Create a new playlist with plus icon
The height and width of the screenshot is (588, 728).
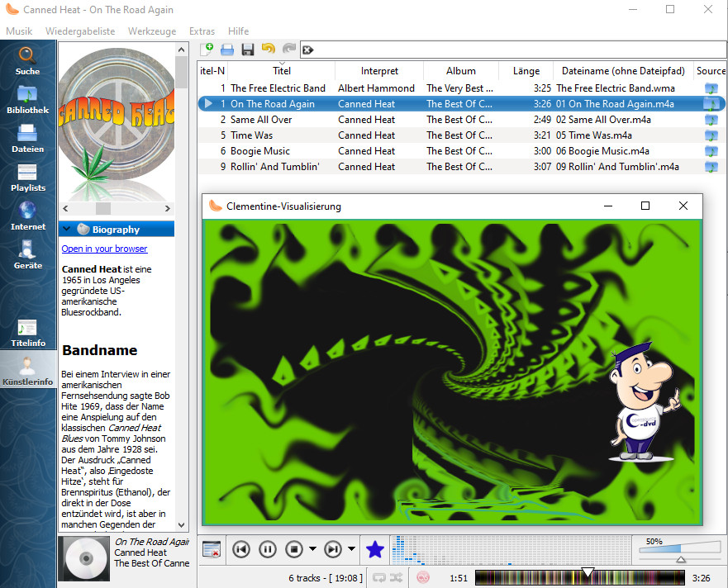click(x=207, y=49)
